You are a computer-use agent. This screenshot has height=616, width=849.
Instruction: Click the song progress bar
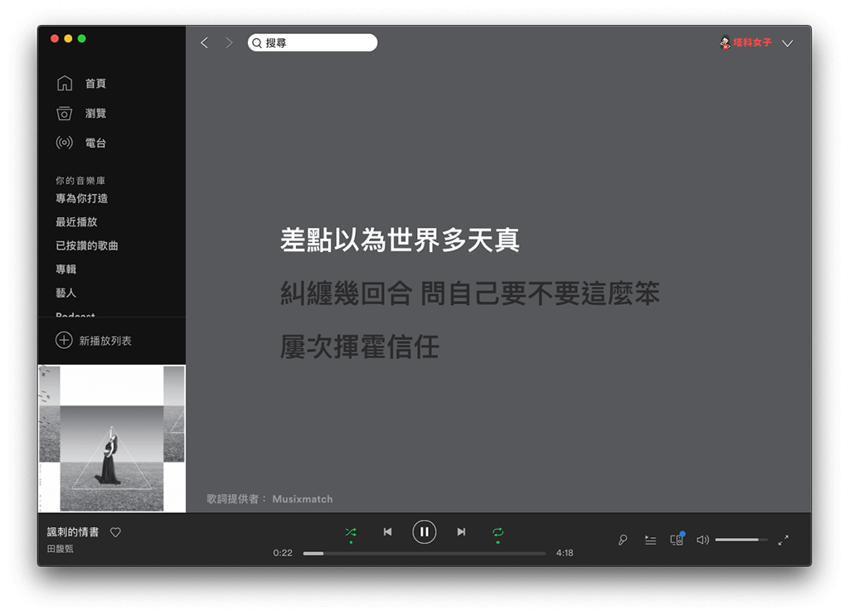click(424, 553)
